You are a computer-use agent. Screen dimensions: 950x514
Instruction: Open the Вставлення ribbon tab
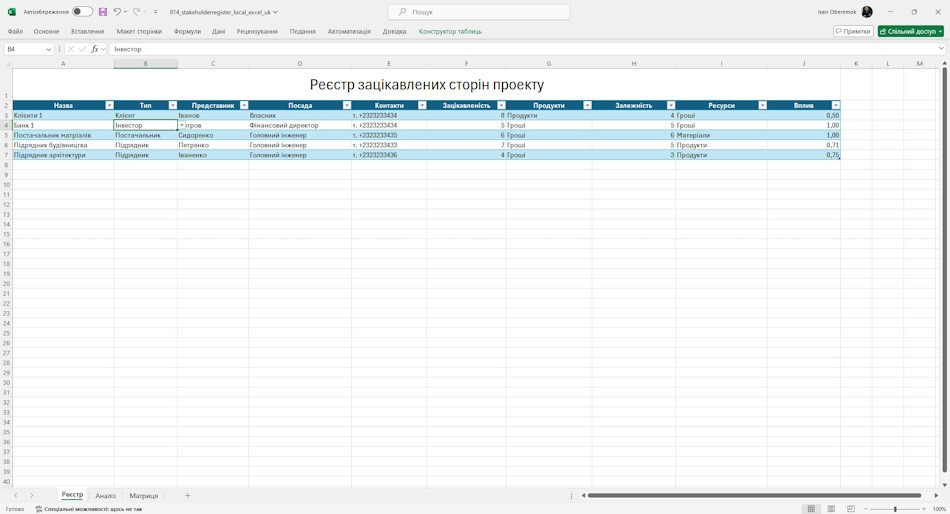(88, 32)
